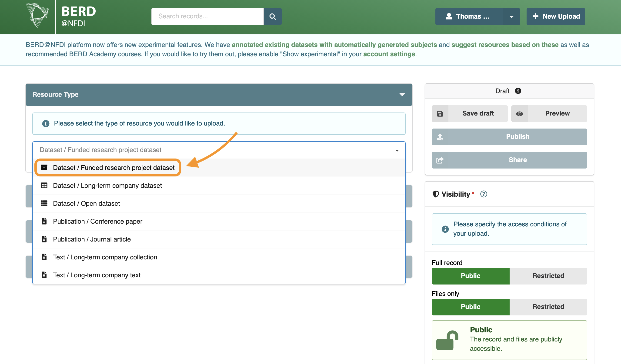This screenshot has width=621, height=364.
Task: Click the Share button label
Action: tap(518, 160)
